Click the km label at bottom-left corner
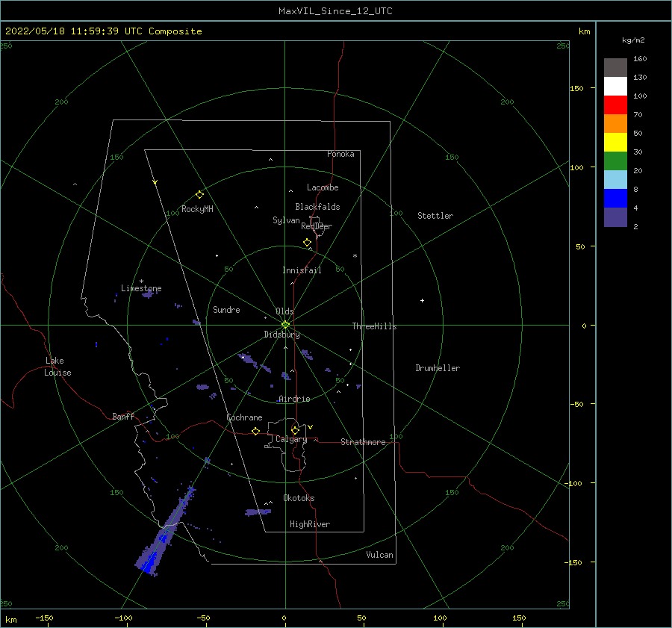The height and width of the screenshot is (628, 672). [x=11, y=620]
